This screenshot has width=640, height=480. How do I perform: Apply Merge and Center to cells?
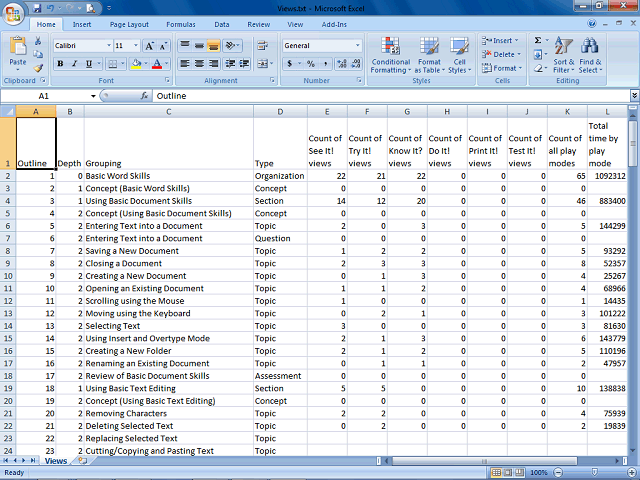(x=263, y=63)
